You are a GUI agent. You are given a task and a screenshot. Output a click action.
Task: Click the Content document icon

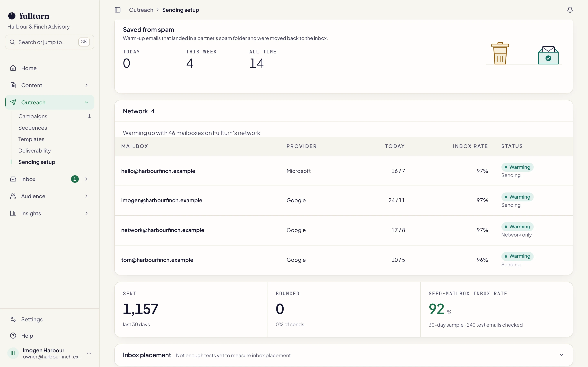coord(13,85)
